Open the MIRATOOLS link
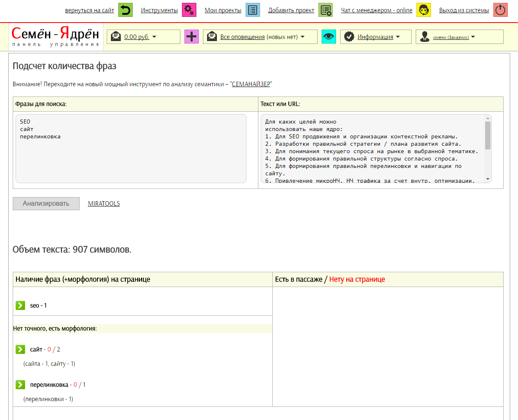Viewport: 518px width, 420px height. click(104, 204)
